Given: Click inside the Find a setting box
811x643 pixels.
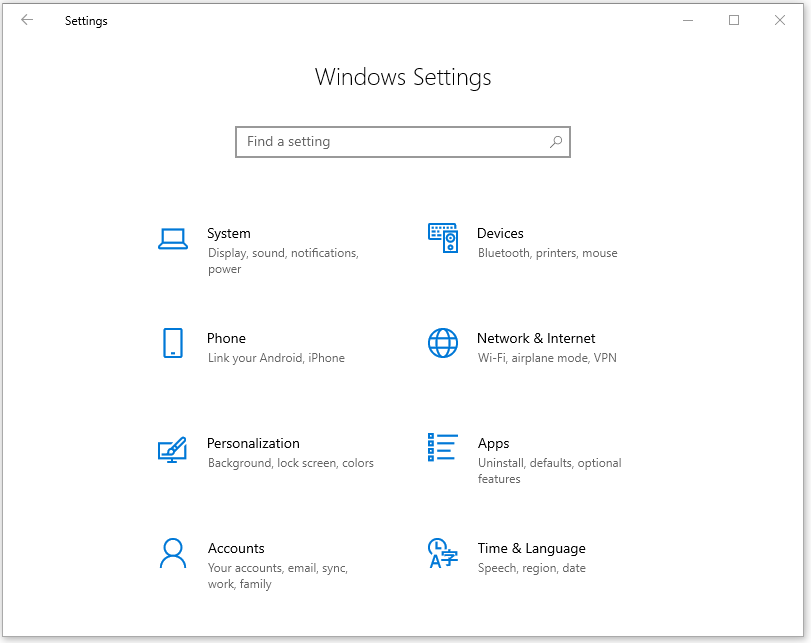Looking at the screenshot, I should [380, 142].
